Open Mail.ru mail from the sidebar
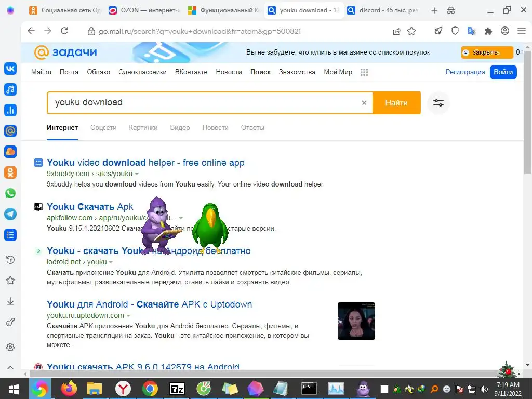 [x=10, y=130]
